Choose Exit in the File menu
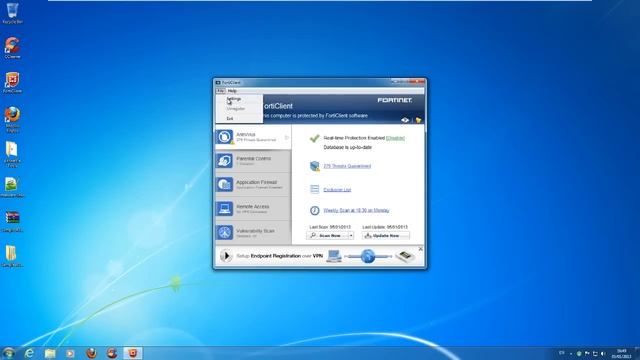 230,118
